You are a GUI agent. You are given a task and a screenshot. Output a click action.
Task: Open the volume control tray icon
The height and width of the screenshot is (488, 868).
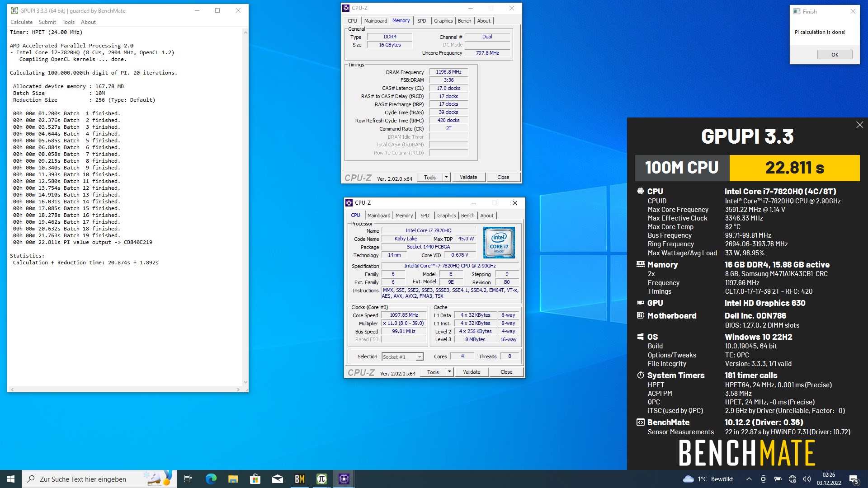click(807, 479)
